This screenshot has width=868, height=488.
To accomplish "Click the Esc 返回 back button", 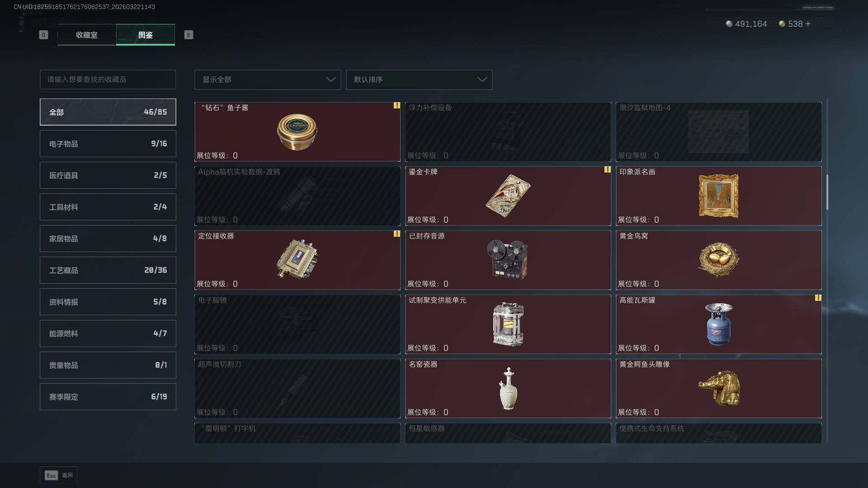I will pyautogui.click(x=59, y=475).
